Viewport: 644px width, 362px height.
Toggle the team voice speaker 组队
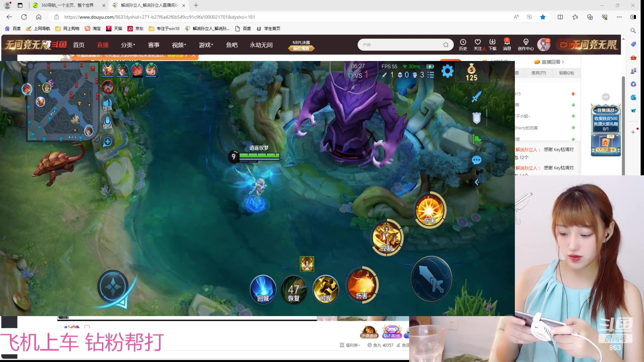[107, 105]
